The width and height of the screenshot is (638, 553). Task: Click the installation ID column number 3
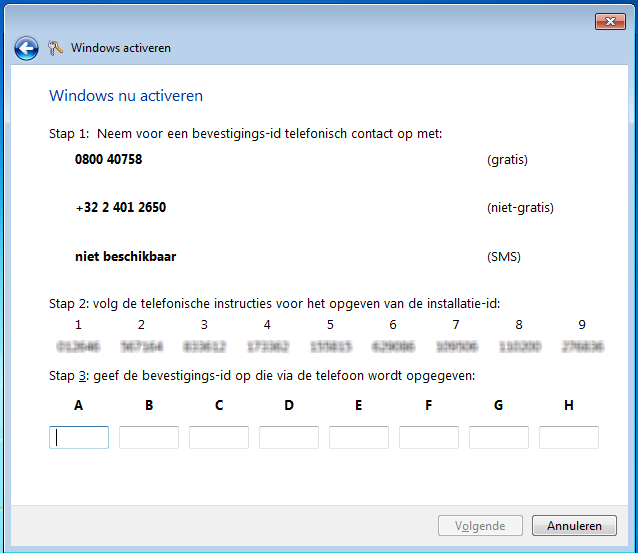click(x=204, y=325)
